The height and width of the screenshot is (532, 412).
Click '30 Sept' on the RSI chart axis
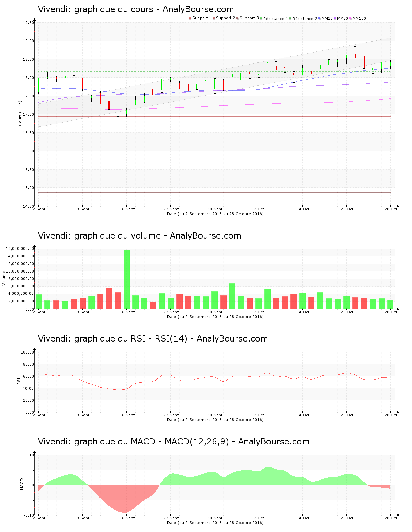click(215, 415)
